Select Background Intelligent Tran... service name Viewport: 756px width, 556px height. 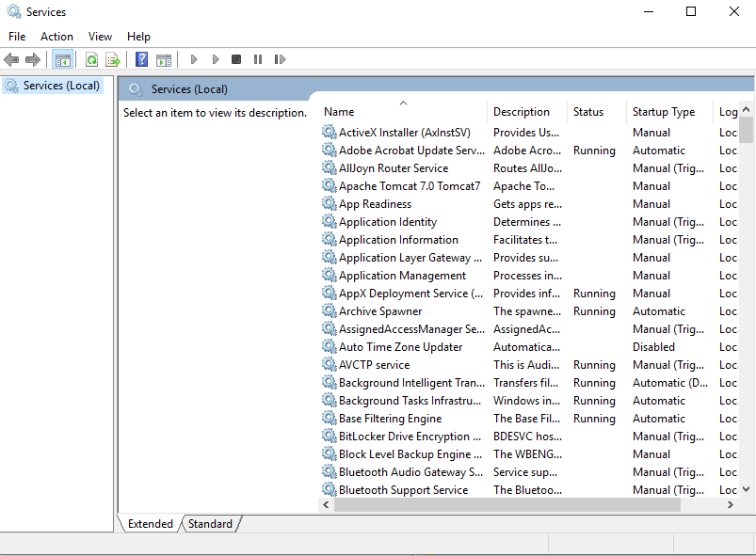pos(411,383)
